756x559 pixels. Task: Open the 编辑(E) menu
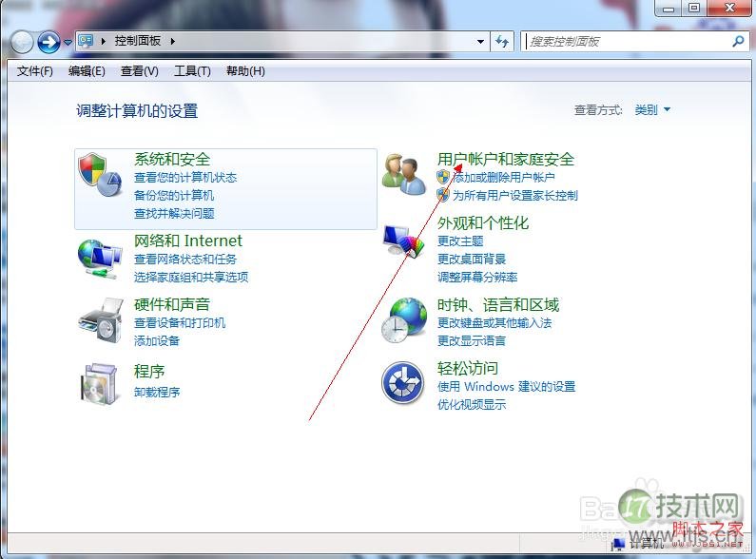pyautogui.click(x=87, y=71)
